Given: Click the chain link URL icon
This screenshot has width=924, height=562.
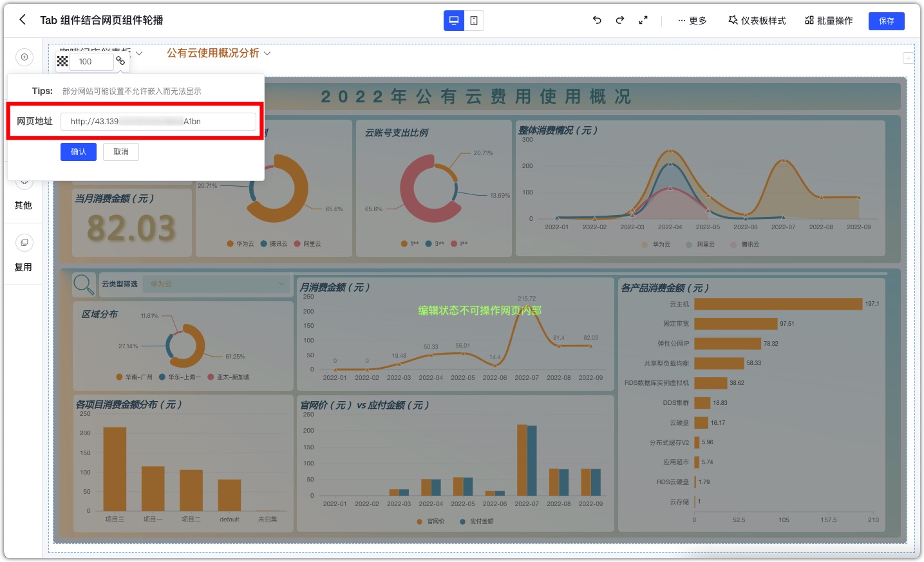Looking at the screenshot, I should pyautogui.click(x=120, y=61).
